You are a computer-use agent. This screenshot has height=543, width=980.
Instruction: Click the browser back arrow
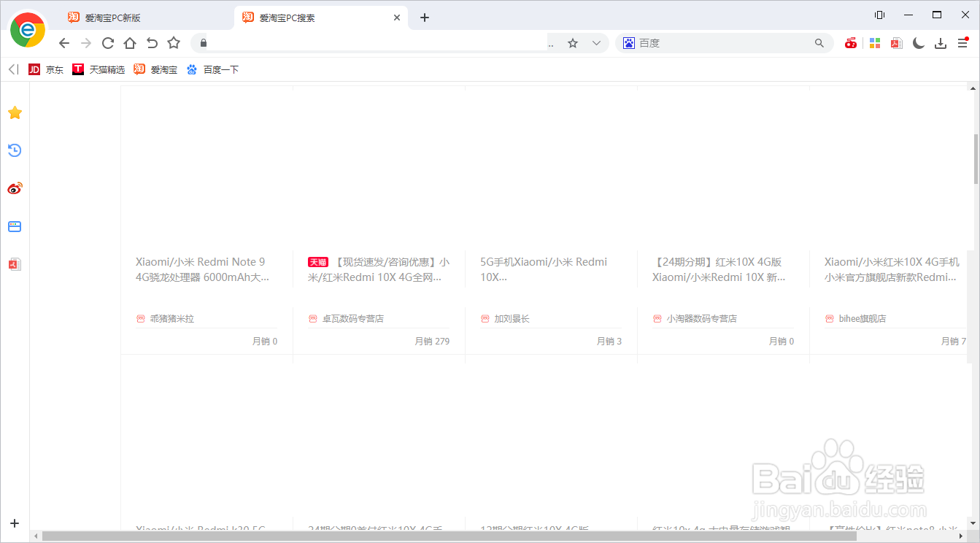[x=64, y=43]
